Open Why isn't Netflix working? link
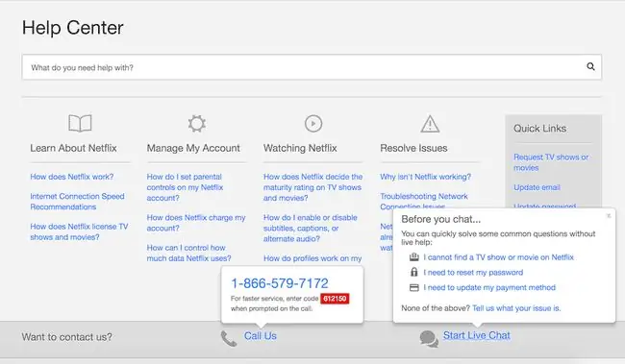Screen dimensions: 625x364 (425, 177)
